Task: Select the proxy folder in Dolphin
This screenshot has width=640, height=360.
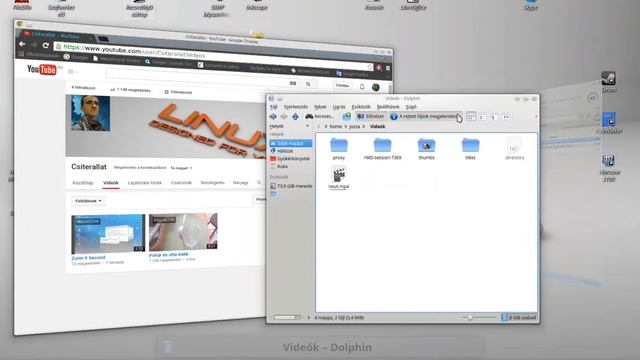Action: point(339,149)
